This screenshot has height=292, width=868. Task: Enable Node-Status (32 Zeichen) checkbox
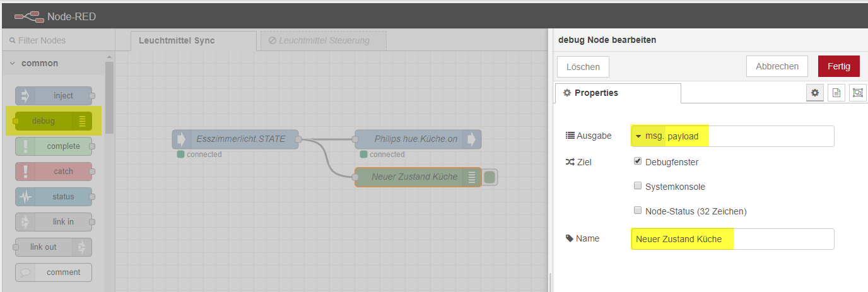point(637,211)
